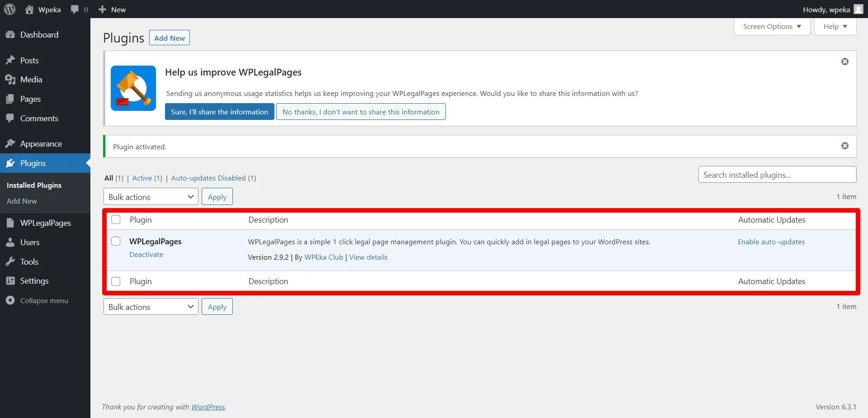This screenshot has width=868, height=418.
Task: Tick the select-all checkbox below the plugin list
Action: [116, 281]
